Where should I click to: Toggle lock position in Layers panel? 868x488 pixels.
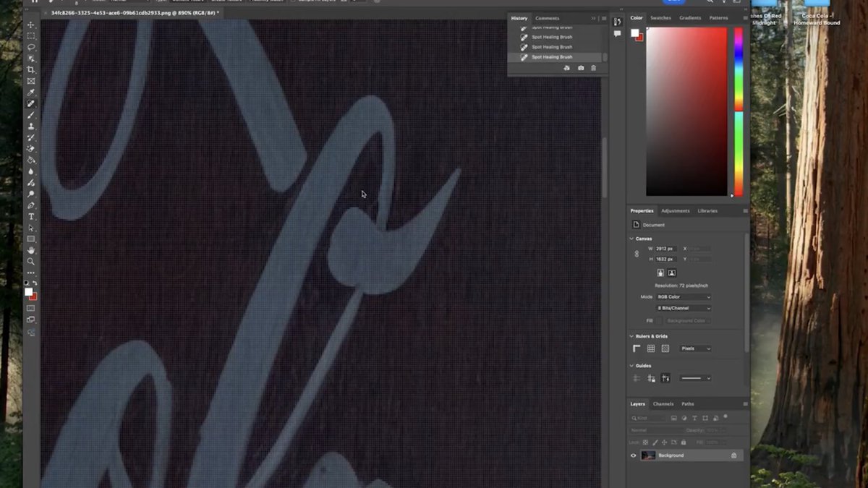tap(663, 442)
